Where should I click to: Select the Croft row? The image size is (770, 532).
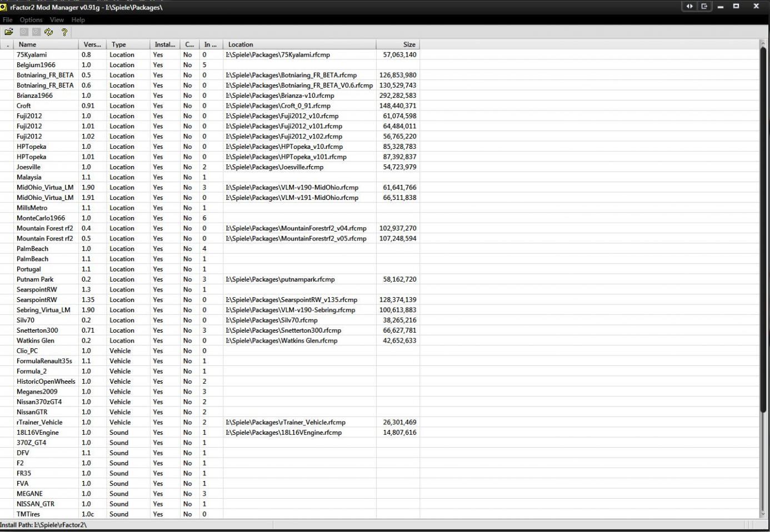tap(210, 106)
